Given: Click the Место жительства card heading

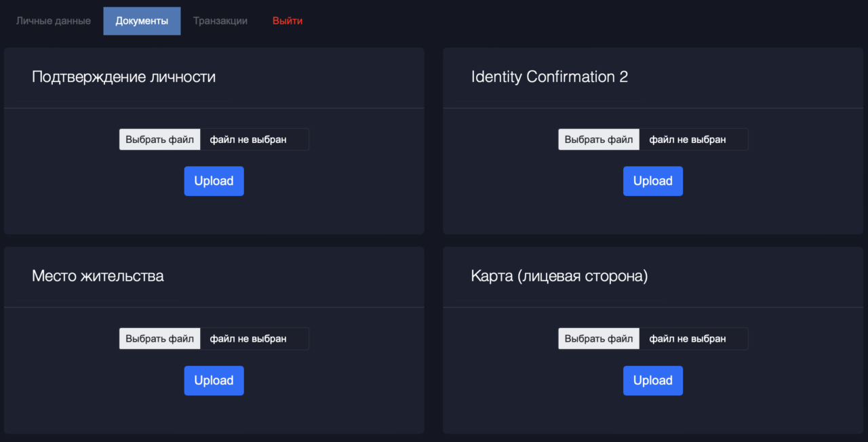Looking at the screenshot, I should [98, 277].
